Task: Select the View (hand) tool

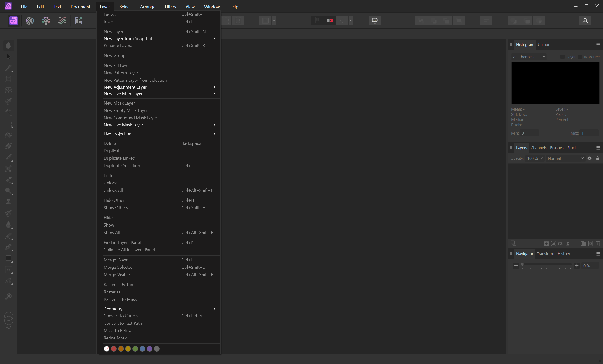Action: (9, 45)
